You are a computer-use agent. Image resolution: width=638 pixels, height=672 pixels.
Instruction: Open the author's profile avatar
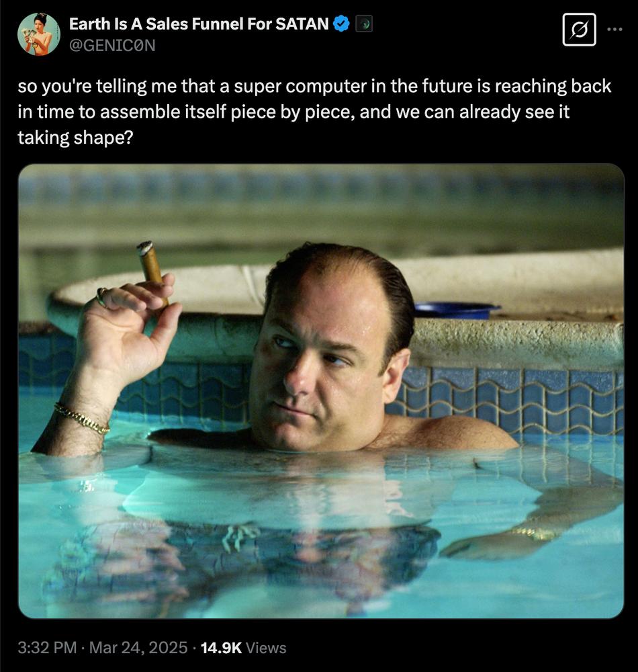pos(39,34)
